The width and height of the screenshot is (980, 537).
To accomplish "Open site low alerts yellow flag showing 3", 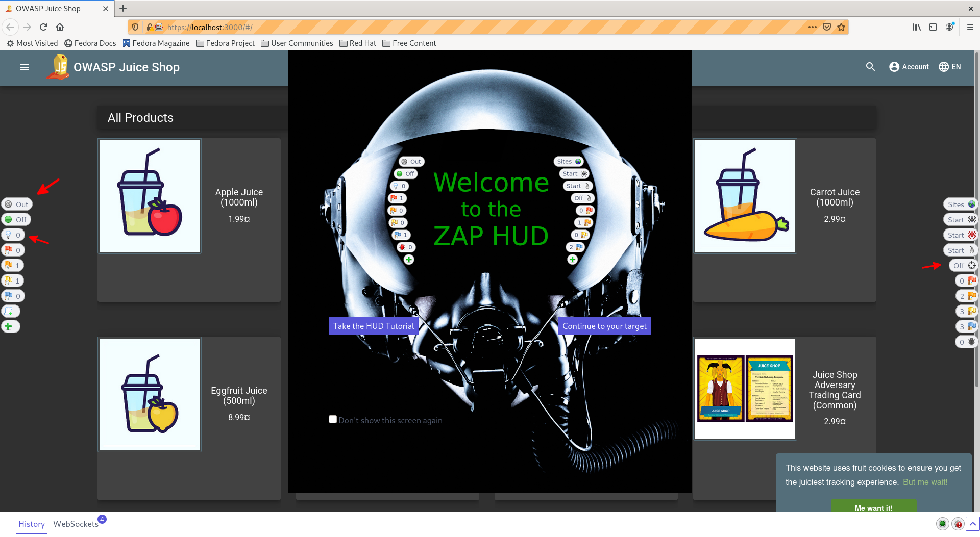I will pyautogui.click(x=967, y=312).
